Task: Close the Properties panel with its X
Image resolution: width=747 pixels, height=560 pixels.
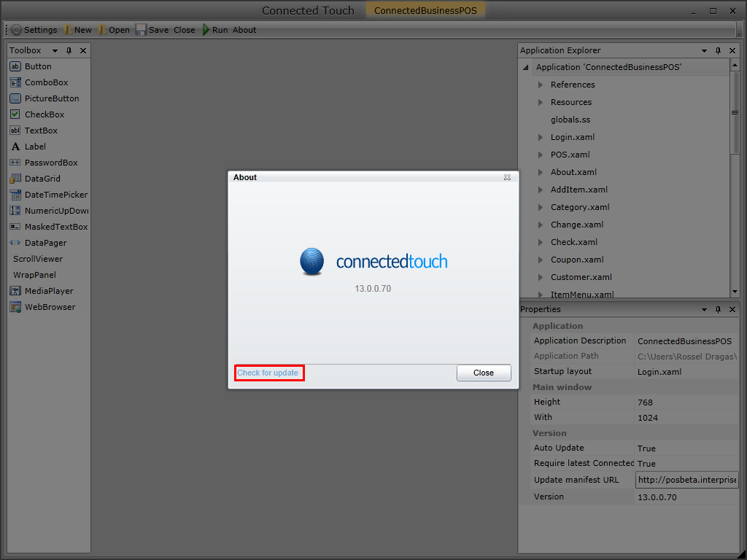Action: click(732, 309)
